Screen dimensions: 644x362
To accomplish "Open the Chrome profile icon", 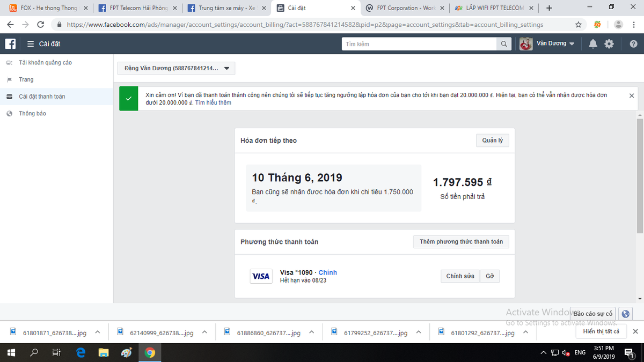I will coord(618,25).
